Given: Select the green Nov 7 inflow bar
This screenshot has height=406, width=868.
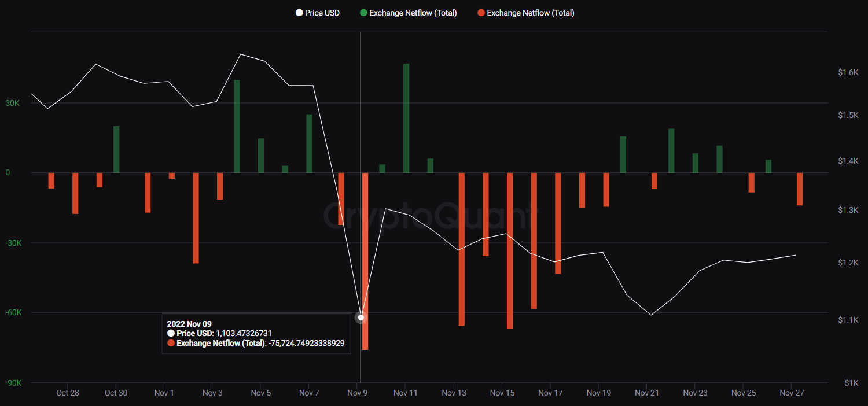Looking at the screenshot, I should (x=309, y=143).
